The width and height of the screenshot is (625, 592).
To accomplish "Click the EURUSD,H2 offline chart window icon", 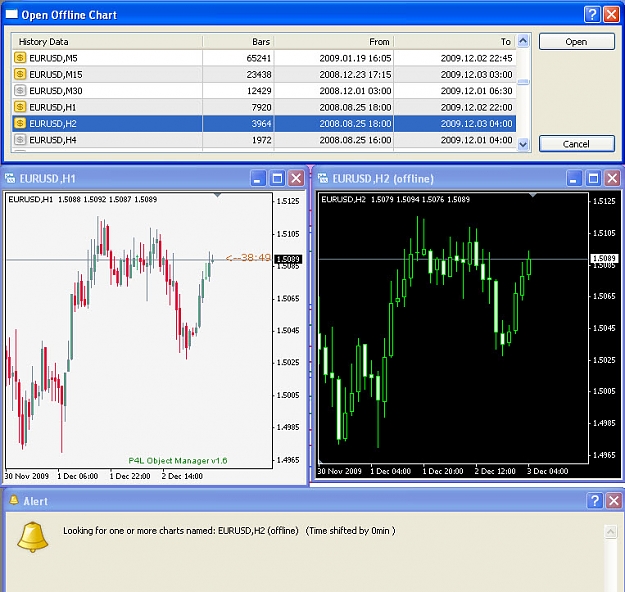I will 323,178.
